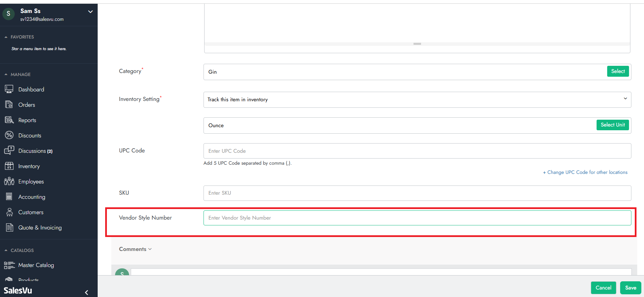Open the Inventory Setting dropdown
Image resolution: width=644 pixels, height=297 pixels.
pos(417,100)
